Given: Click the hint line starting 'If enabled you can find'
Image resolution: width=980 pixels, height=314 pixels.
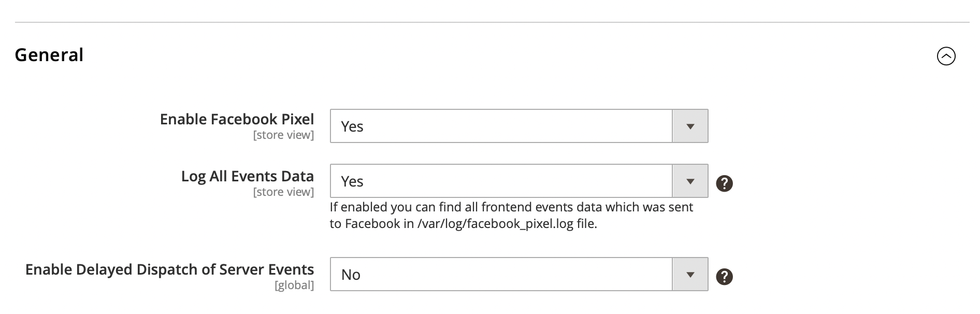Looking at the screenshot, I should (x=511, y=207).
